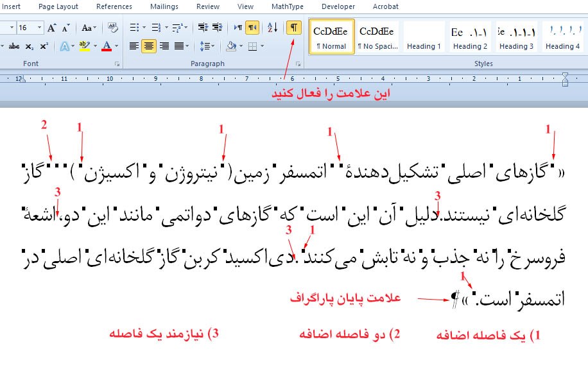588x367 pixels.
Task: Click the Clear Formatting icon
Action: point(113,28)
